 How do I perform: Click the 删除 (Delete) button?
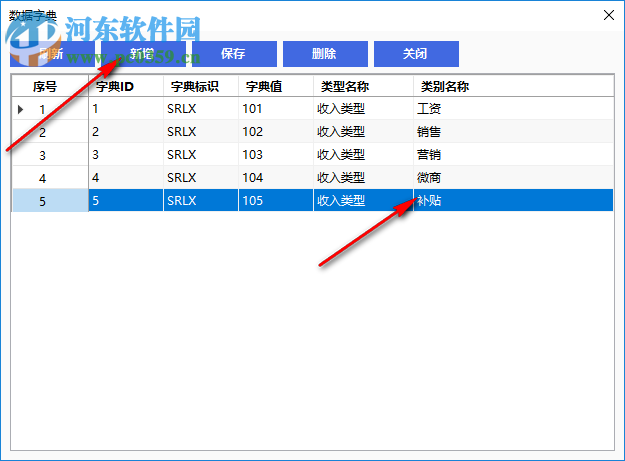click(x=325, y=54)
